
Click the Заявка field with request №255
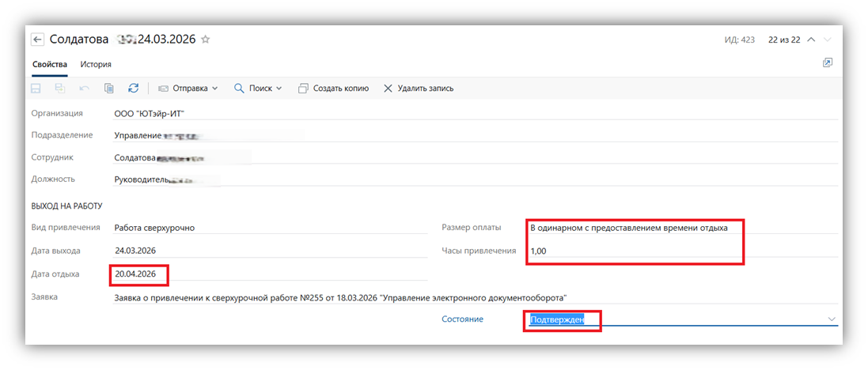(x=340, y=297)
